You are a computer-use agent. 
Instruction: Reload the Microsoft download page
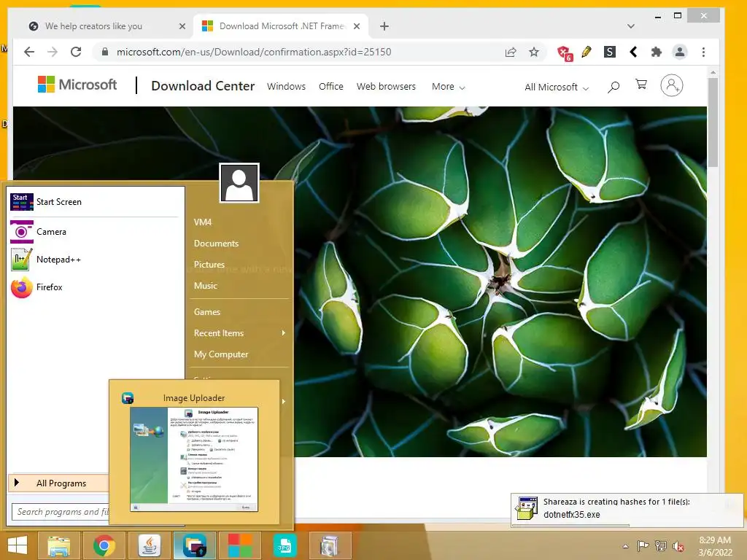(x=76, y=52)
